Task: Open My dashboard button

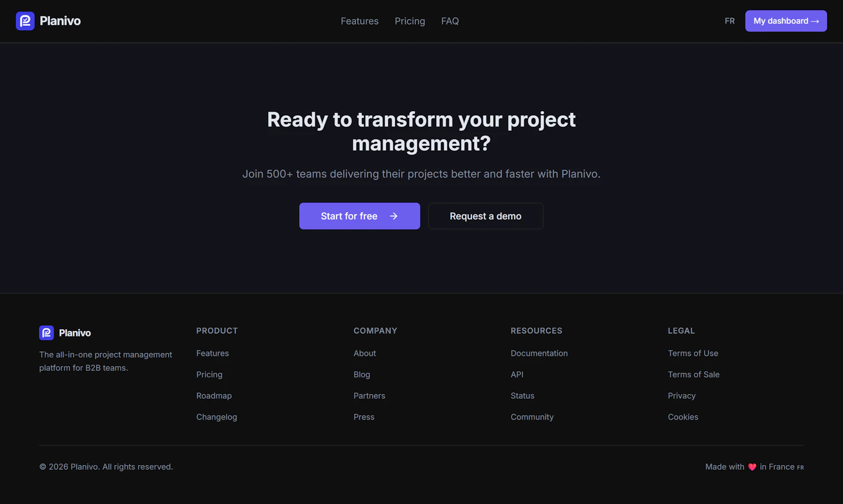Action: point(786,21)
